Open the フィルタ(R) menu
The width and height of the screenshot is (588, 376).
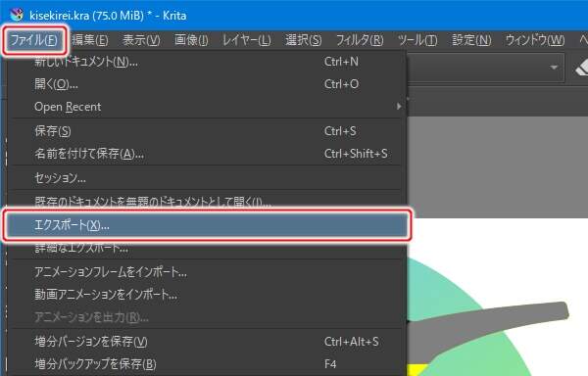(x=360, y=40)
